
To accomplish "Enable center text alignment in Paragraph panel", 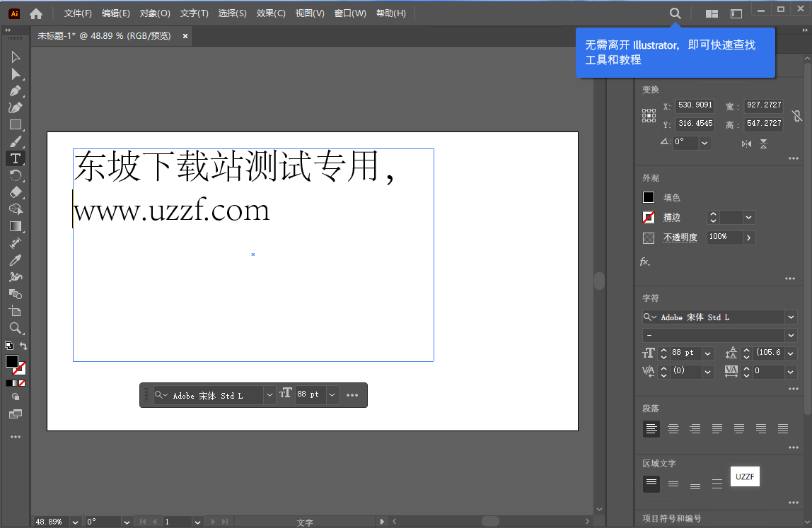I will 673,428.
